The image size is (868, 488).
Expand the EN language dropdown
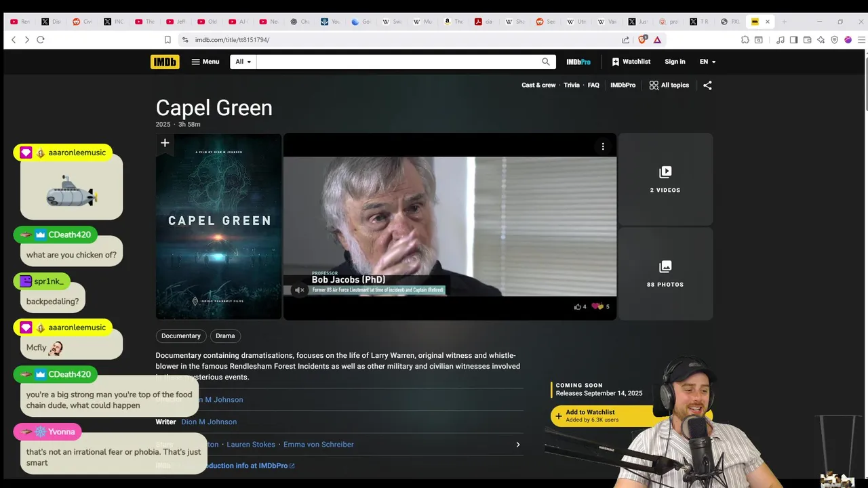(707, 62)
